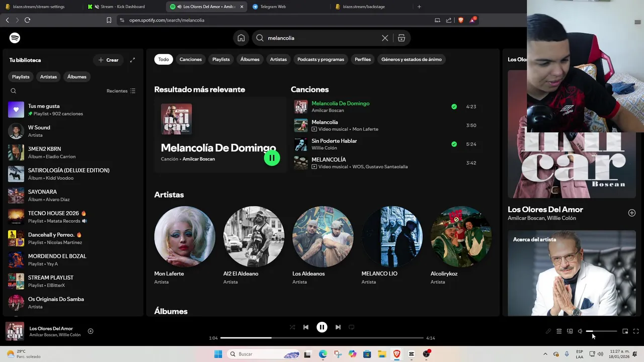The height and width of the screenshot is (362, 644).
Task: Play MELANCOLÍA by WOS song row
Action: click(x=385, y=163)
